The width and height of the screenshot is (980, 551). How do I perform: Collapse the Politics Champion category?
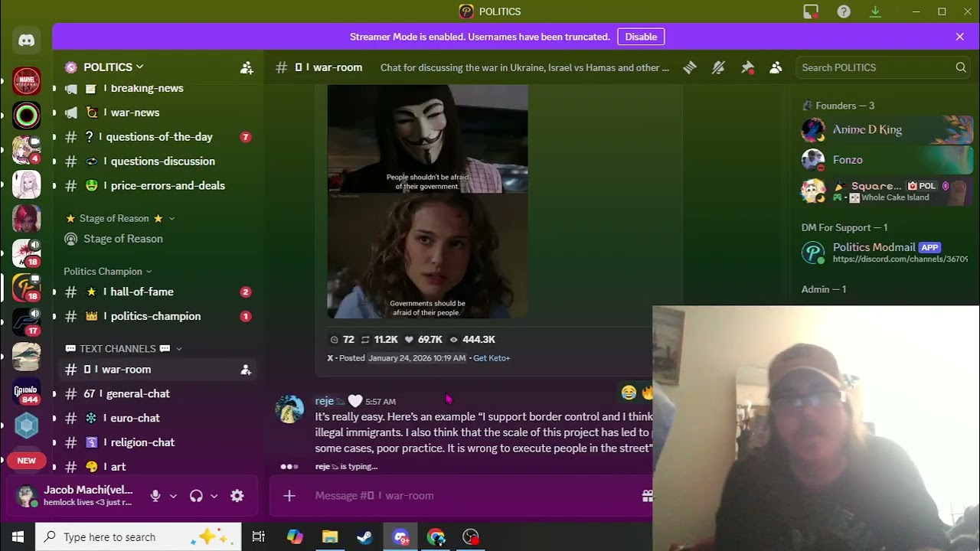(x=108, y=271)
